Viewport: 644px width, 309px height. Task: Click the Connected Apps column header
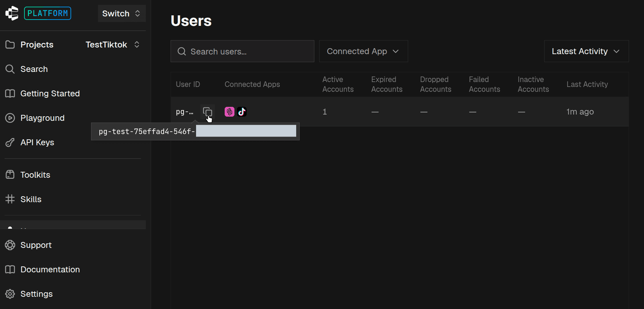click(252, 84)
